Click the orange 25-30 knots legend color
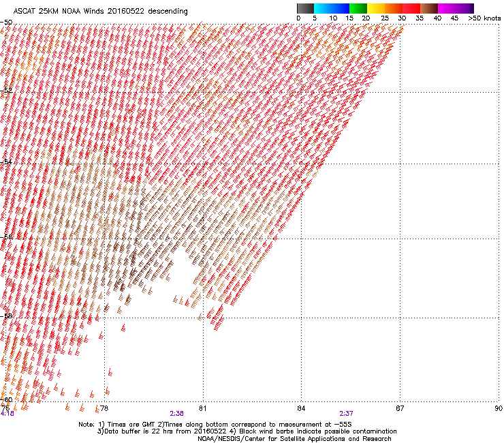This screenshot has width=504, height=443. point(394,8)
